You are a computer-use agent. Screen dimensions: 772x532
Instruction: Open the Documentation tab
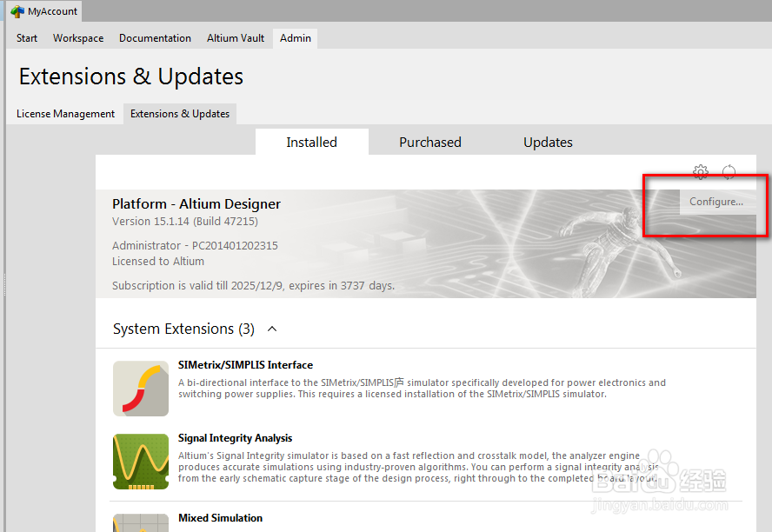(155, 38)
